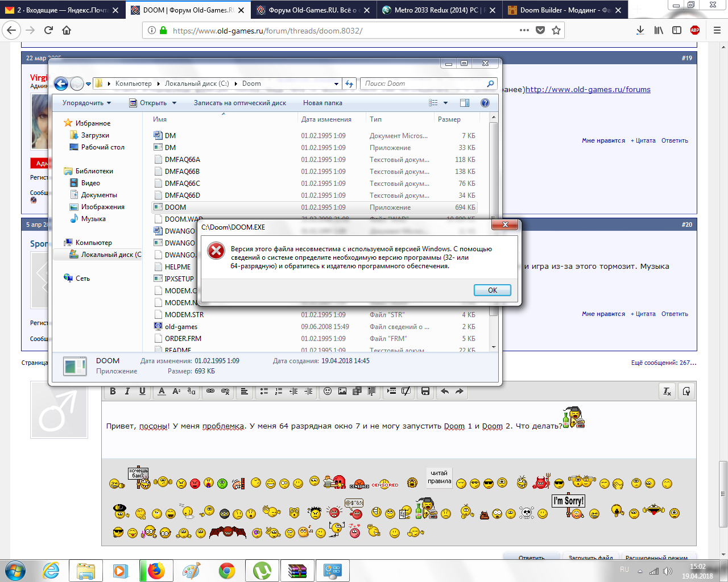Open uTorrent from the taskbar
Image resolution: width=728 pixels, height=582 pixels.
[x=262, y=570]
